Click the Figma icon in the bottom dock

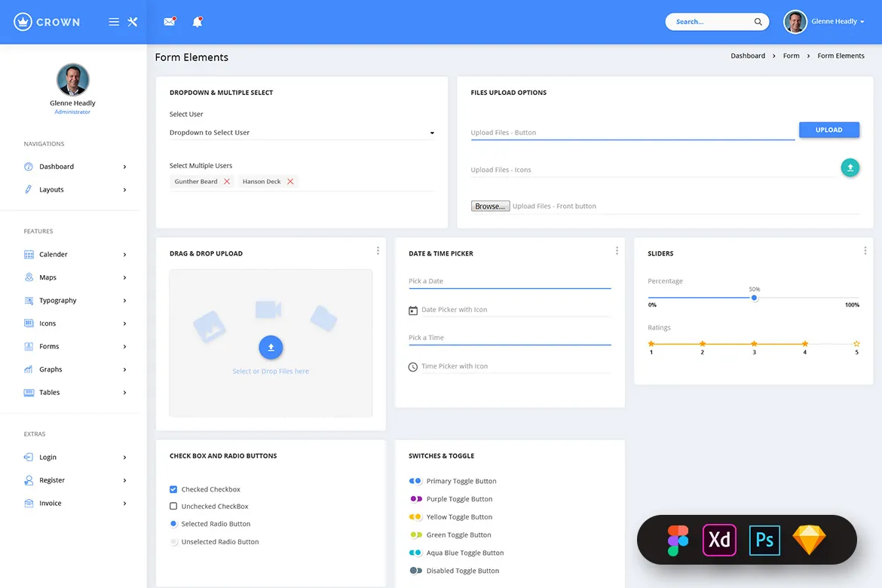click(x=677, y=540)
